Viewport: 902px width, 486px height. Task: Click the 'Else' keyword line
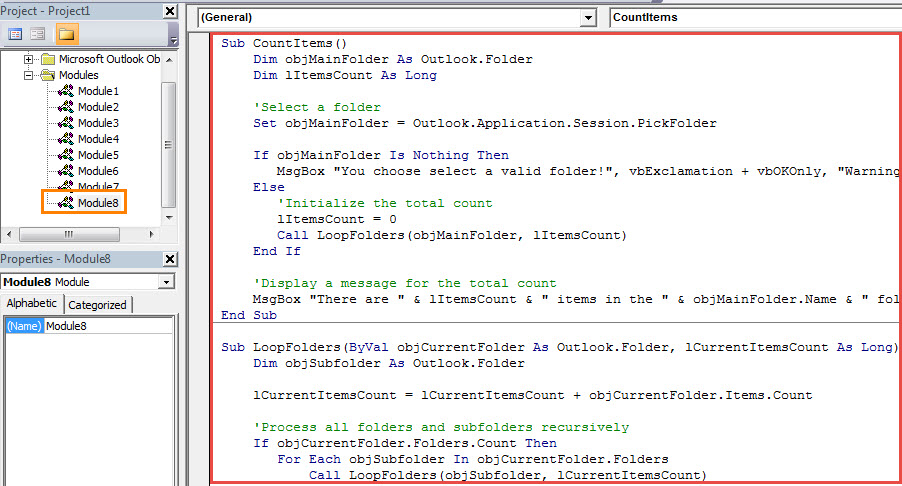pyautogui.click(x=269, y=187)
